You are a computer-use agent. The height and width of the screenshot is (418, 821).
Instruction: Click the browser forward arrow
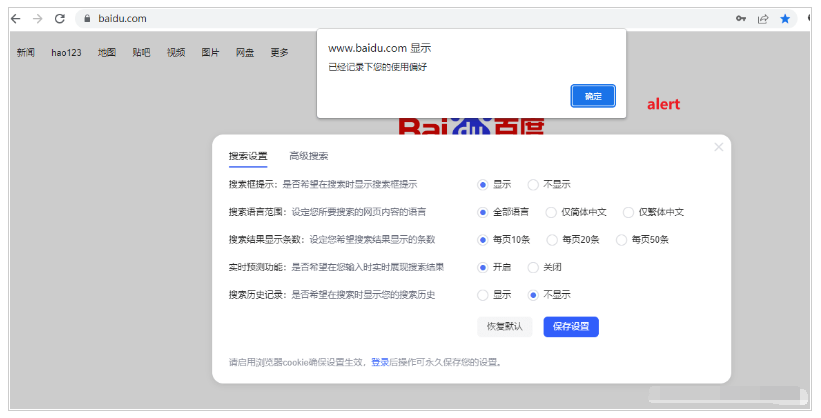tap(38, 19)
